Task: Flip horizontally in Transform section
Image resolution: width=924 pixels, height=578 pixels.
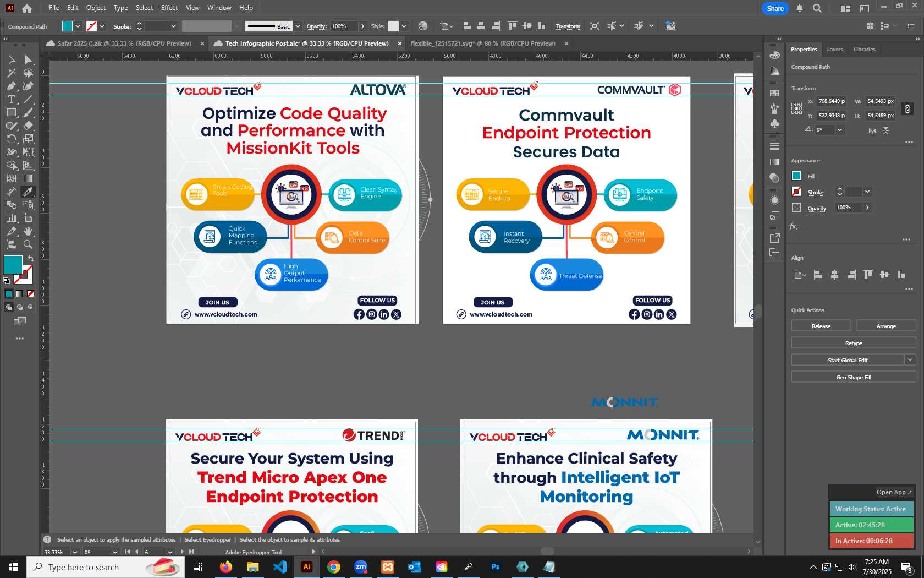Action: (872, 130)
